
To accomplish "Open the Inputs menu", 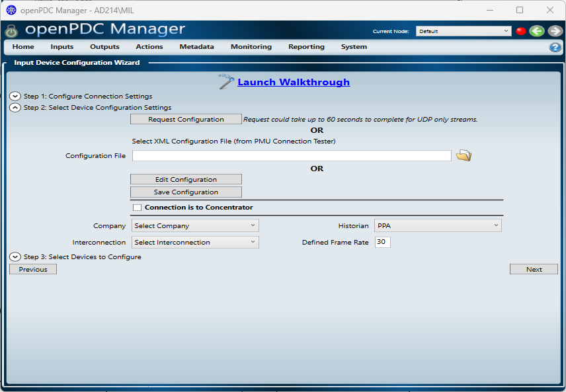I will click(61, 47).
